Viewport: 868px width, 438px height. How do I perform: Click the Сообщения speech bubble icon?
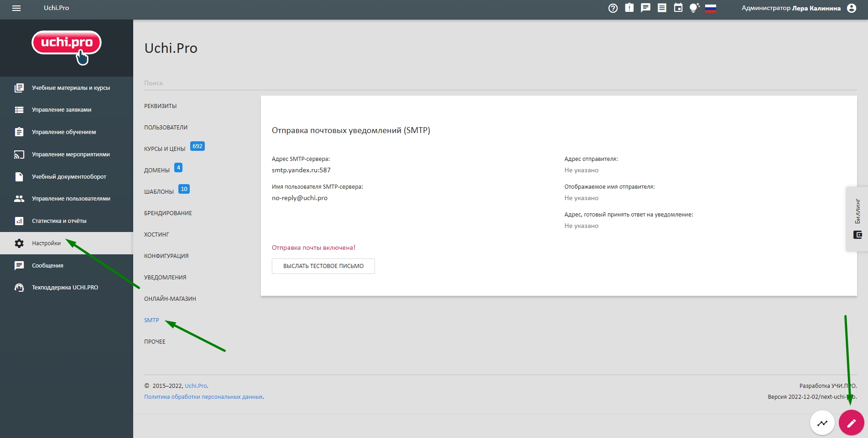[x=19, y=265]
